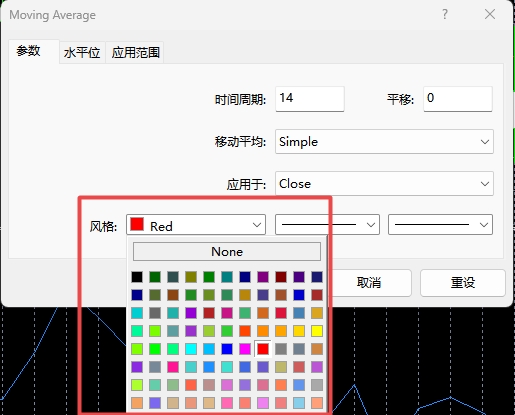This screenshot has width=515, height=415.
Task: Choose the deep sky blue swatch right of cyan
Action: click(209, 349)
